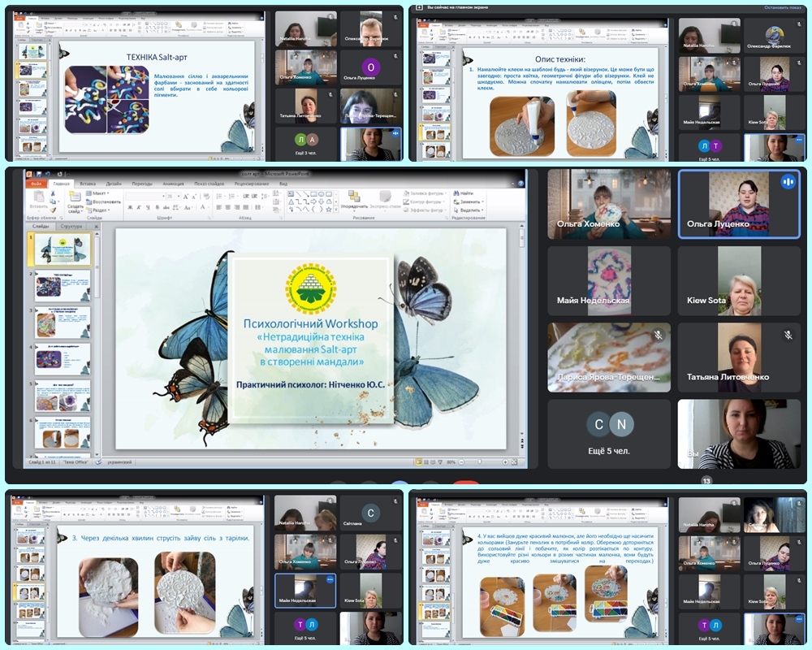Click star shape in large center PowerPoint shapes gallery
Screen dimensions: 812x650
[328, 210]
